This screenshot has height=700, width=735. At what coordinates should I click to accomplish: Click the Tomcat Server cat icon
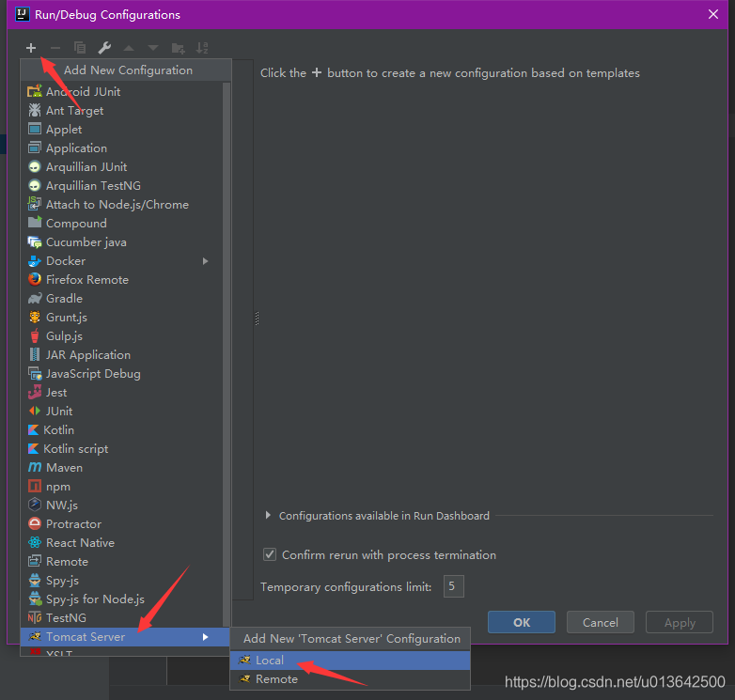pyautogui.click(x=35, y=636)
